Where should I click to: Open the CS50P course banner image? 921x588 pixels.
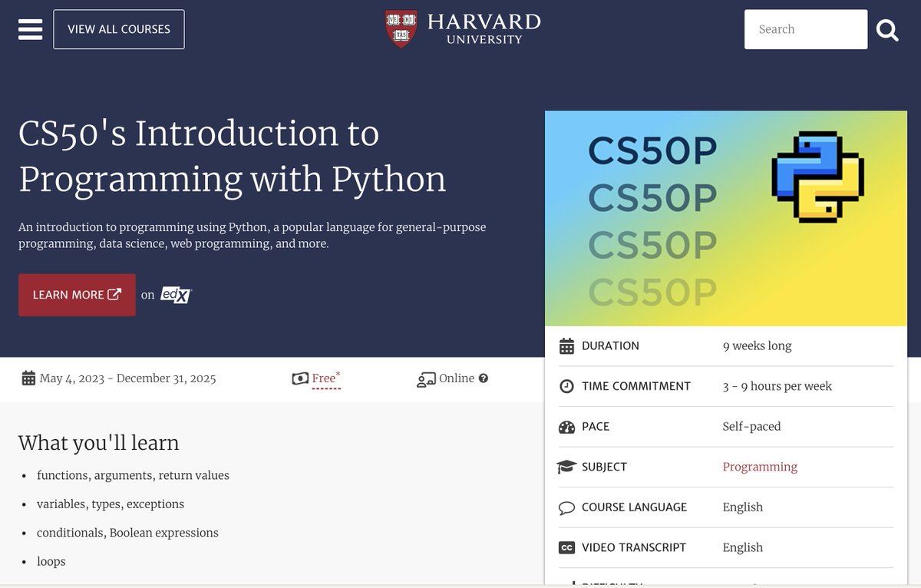[726, 219]
